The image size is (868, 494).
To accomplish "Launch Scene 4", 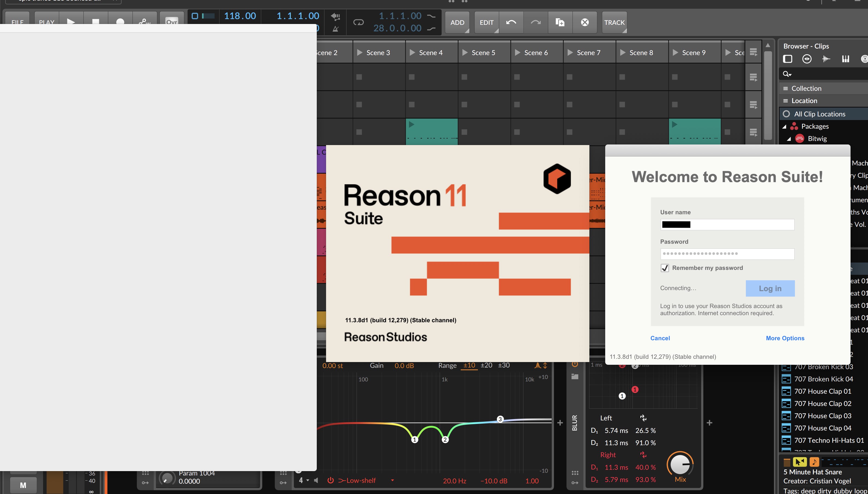I will (x=412, y=53).
